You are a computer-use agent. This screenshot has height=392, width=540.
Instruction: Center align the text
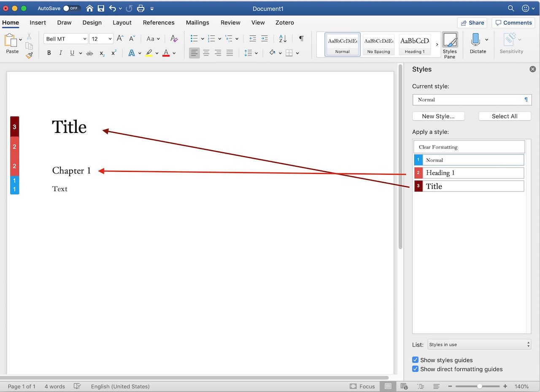pyautogui.click(x=206, y=53)
